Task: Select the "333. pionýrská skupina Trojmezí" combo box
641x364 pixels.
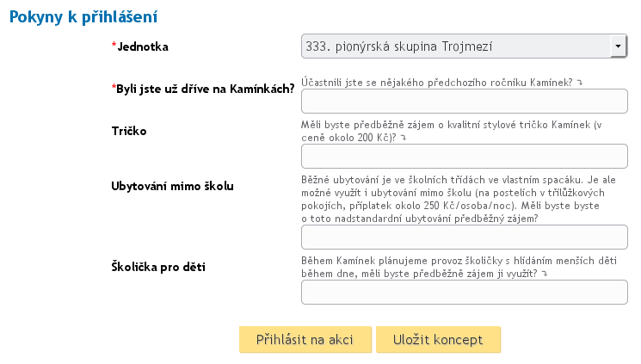Action: coord(454,46)
